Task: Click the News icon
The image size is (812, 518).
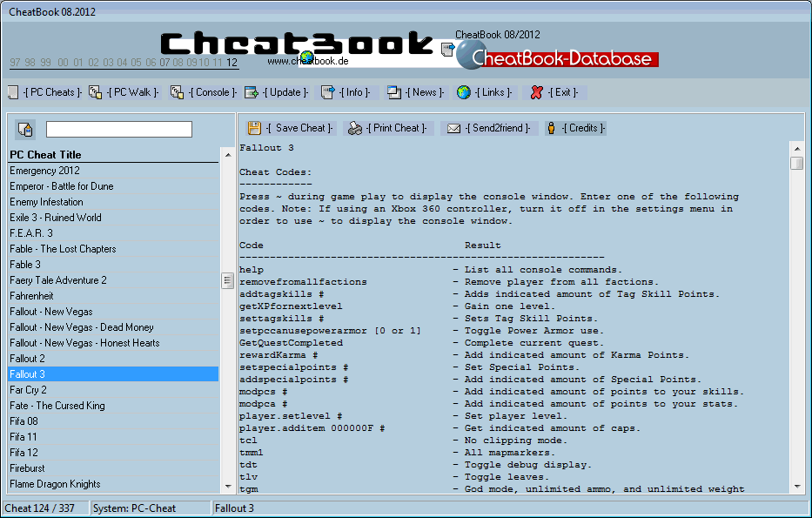Action: [x=394, y=93]
